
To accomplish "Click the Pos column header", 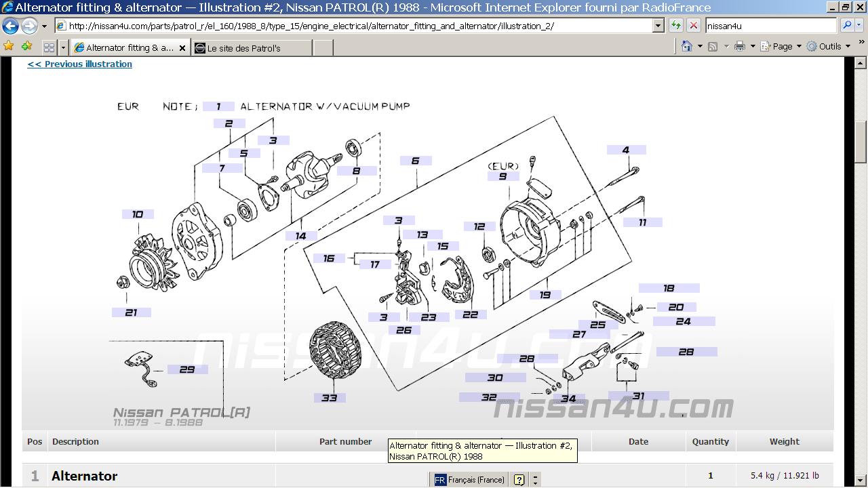I will 35,441.
